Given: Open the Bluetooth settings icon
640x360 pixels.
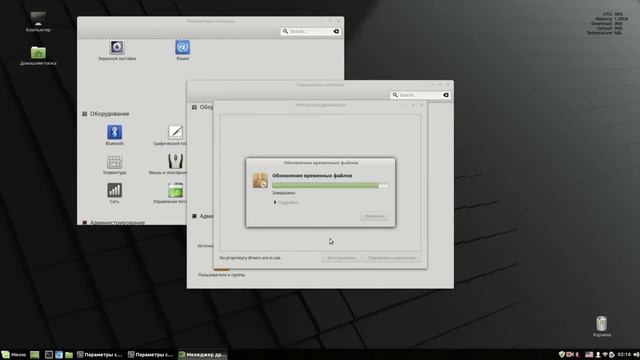Looking at the screenshot, I should 114,132.
